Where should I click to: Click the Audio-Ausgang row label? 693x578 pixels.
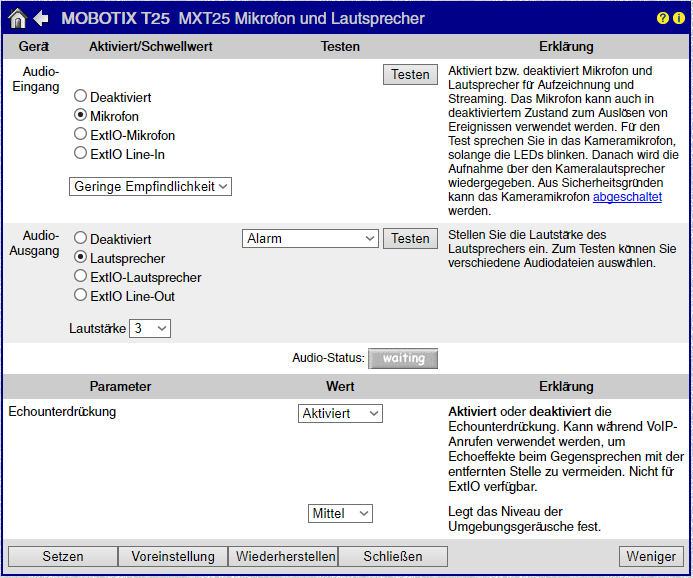pyautogui.click(x=34, y=243)
